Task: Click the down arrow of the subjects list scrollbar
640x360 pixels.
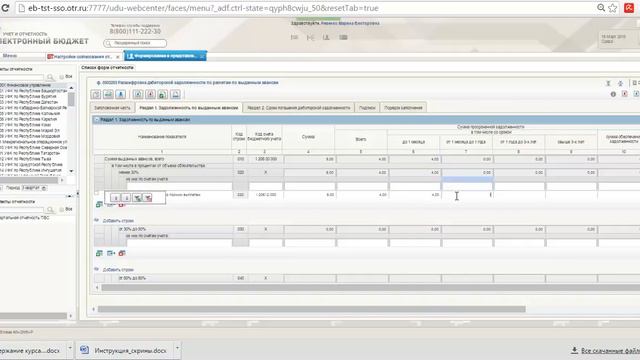Action: click(71, 171)
